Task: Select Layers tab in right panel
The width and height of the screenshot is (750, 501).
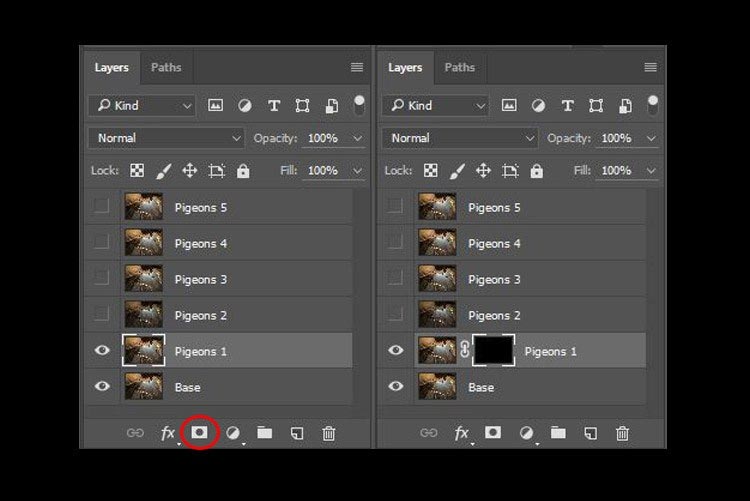Action: [x=405, y=67]
